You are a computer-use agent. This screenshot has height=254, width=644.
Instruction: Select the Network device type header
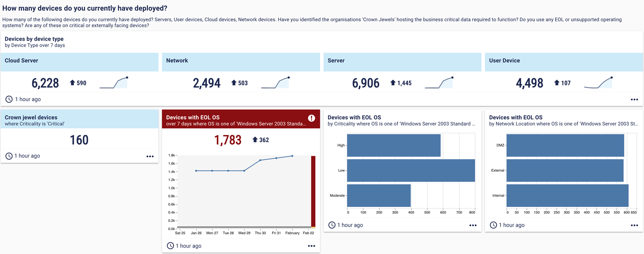(x=241, y=62)
